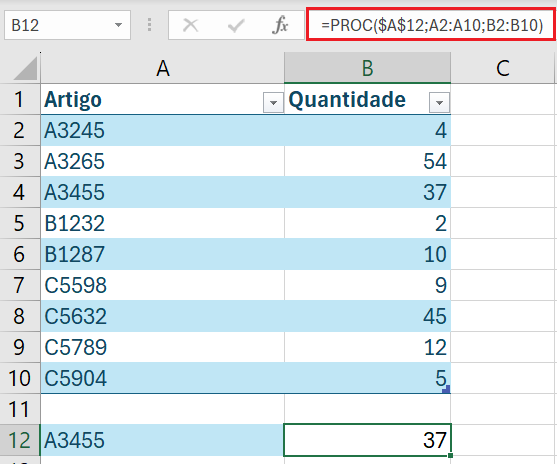Select column C header
The height and width of the screenshot is (464, 557).
coord(503,68)
